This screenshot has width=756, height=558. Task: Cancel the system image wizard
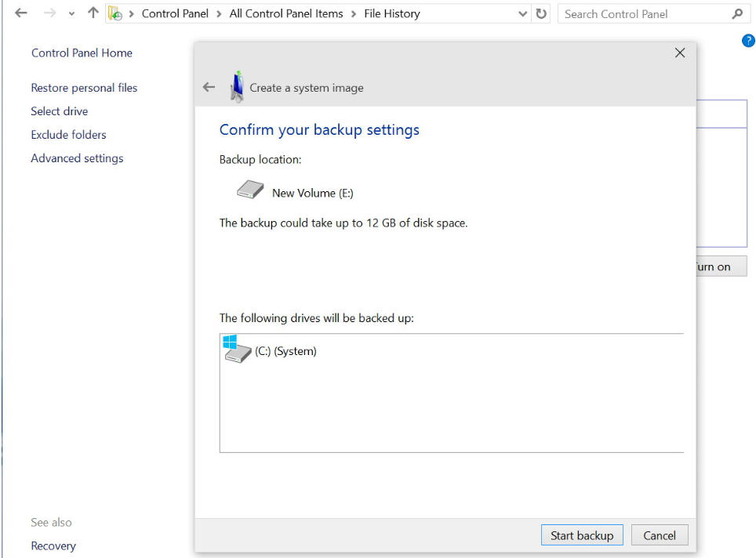click(659, 535)
